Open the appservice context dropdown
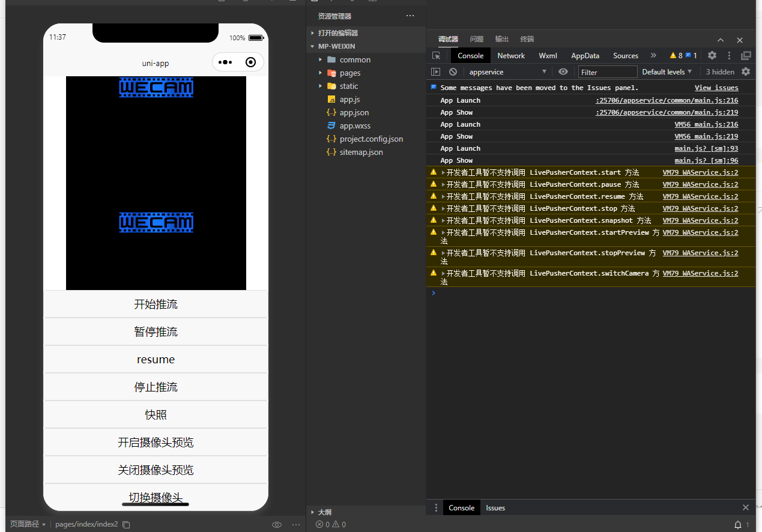The height and width of the screenshot is (532, 762). (507, 72)
